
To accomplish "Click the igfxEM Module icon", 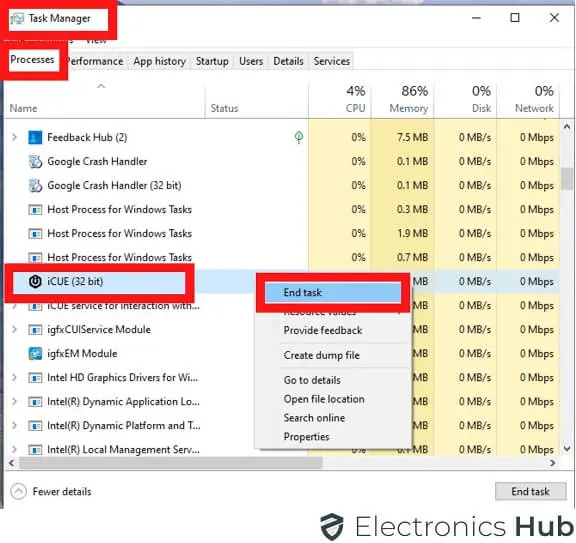I will point(35,353).
